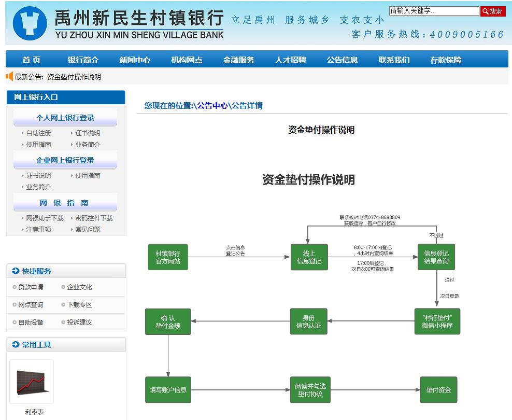The image size is (512, 420).
Task: Open 个人网上银行登录 link
Action: tap(65, 118)
